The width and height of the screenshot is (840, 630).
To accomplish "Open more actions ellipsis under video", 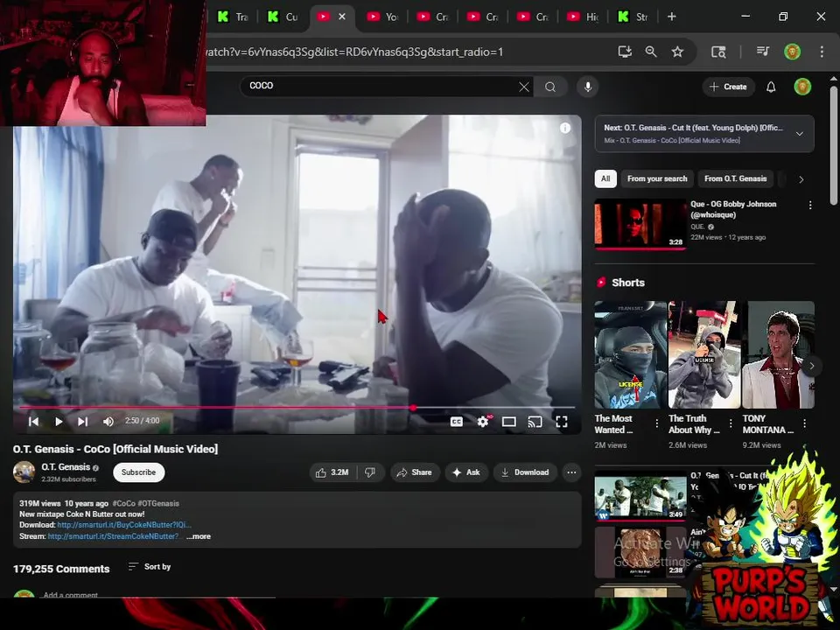I will (571, 472).
